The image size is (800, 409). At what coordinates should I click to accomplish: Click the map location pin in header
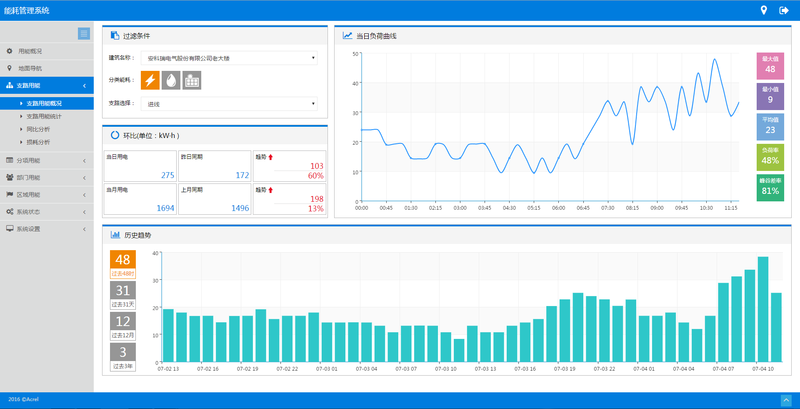pos(764,11)
